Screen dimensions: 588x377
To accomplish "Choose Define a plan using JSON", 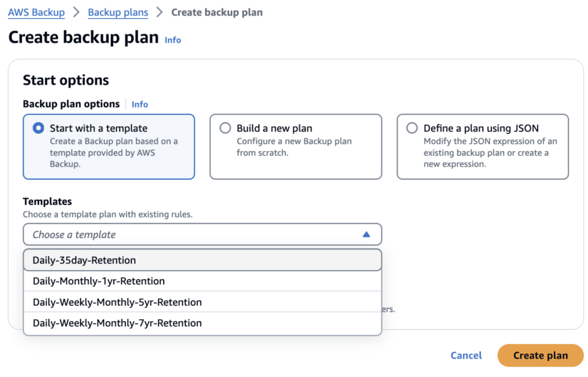I will pyautogui.click(x=412, y=128).
